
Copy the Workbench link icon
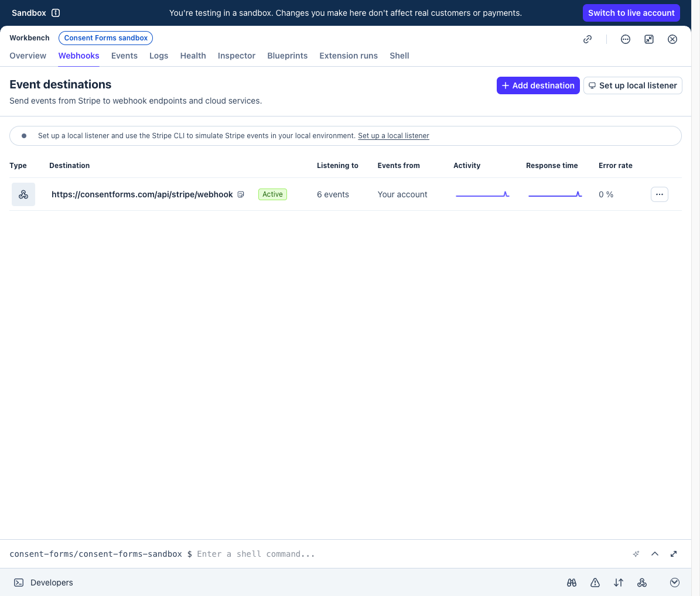(588, 39)
